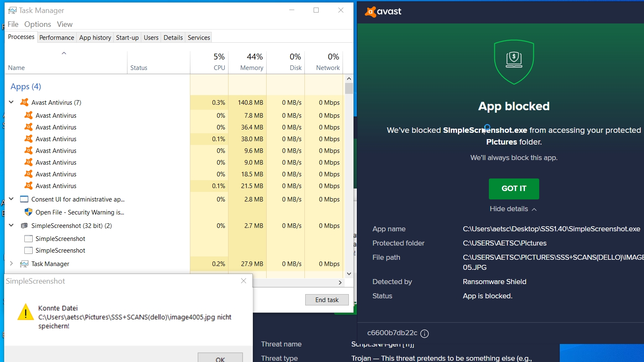Close the SimpleScreenshot error dialog
644x362 pixels.
[x=244, y=281]
